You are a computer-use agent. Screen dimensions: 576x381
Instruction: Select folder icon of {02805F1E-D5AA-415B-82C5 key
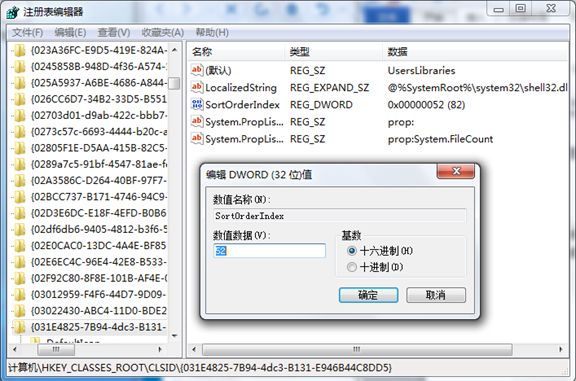[x=19, y=148]
